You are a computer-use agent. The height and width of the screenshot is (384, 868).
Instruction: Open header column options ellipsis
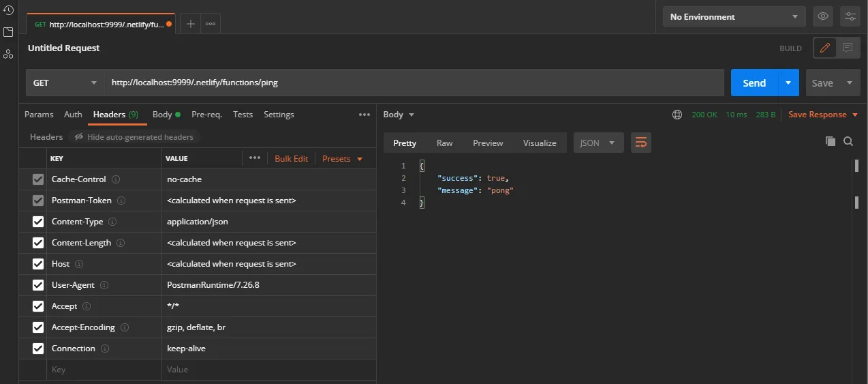pos(255,158)
